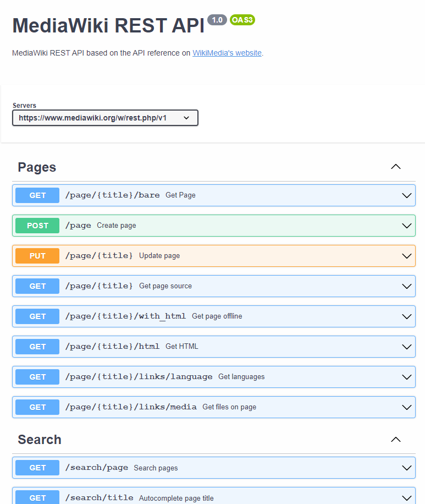Click the 'Update page' summary text

(159, 255)
